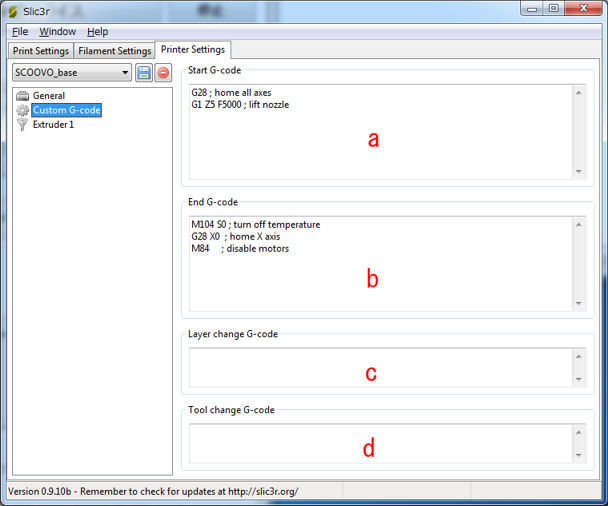The height and width of the screenshot is (506, 608).
Task: Click Tool change G-code scrollbar down arrow
Action: 579,455
